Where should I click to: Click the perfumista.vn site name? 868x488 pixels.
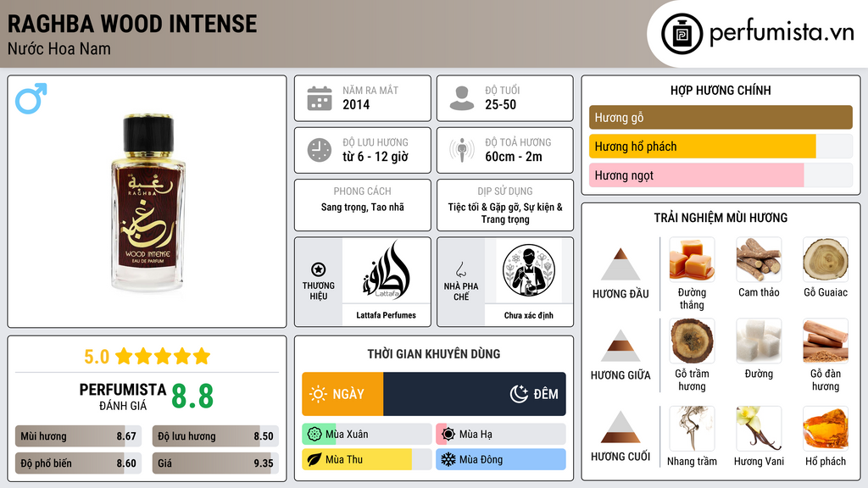point(782,33)
